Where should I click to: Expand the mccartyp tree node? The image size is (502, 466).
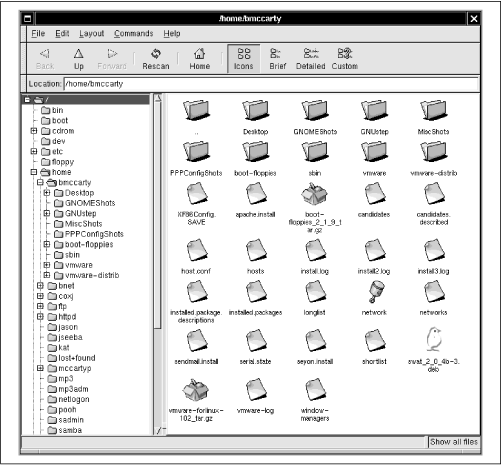coord(40,368)
